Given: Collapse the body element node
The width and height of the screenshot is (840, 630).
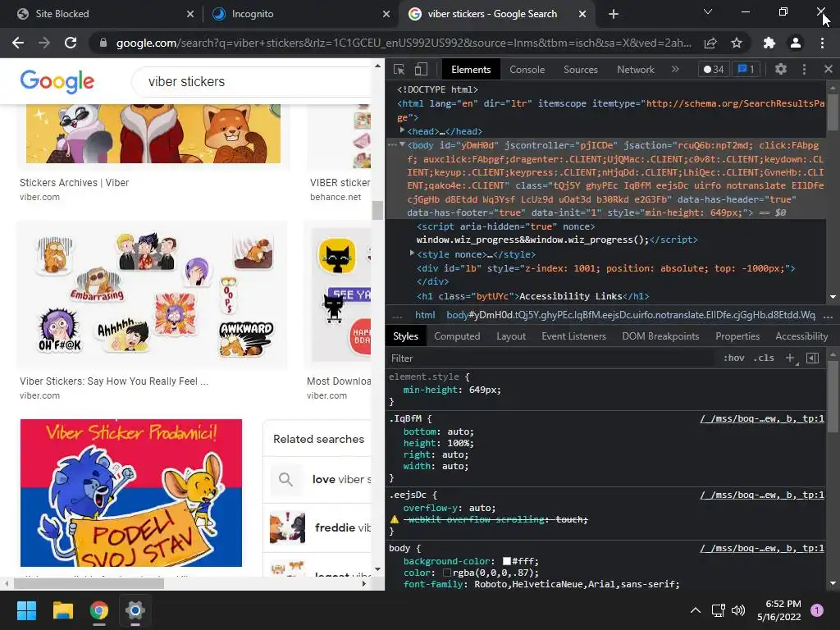Looking at the screenshot, I should click(x=402, y=144).
